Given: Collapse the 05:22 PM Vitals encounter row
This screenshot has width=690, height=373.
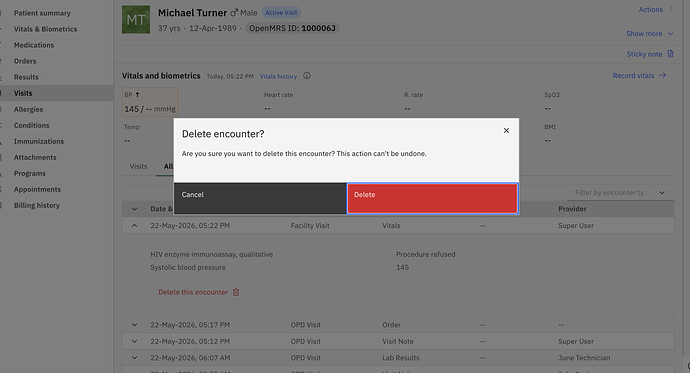Looking at the screenshot, I should tap(135, 226).
